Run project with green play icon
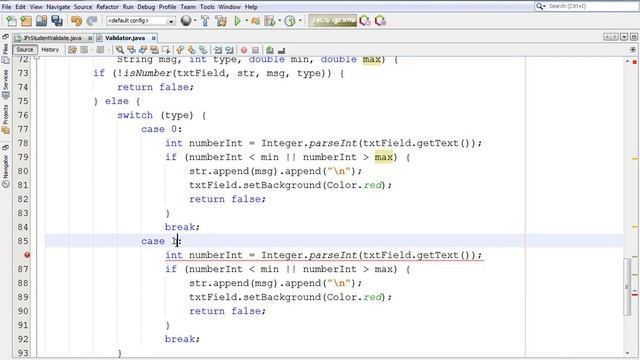The width and height of the screenshot is (640, 360). (237, 21)
